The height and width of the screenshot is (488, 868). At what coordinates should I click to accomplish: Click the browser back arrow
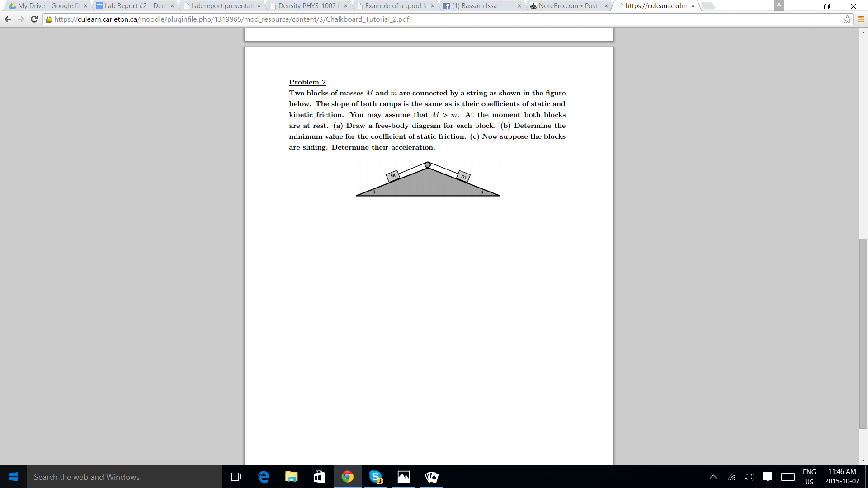point(8,19)
